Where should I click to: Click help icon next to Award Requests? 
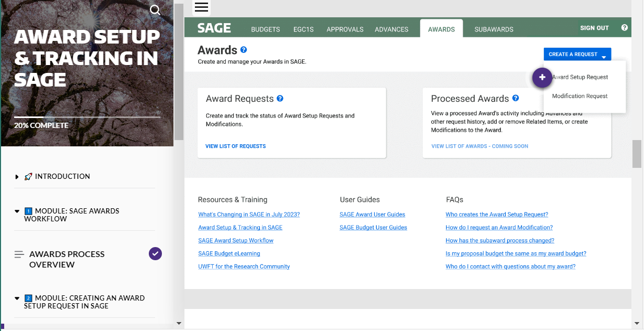click(x=280, y=98)
